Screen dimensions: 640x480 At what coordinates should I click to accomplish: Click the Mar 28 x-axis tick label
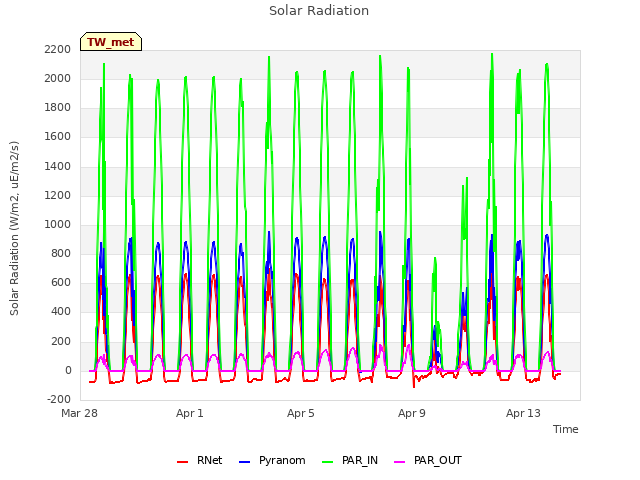point(80,413)
